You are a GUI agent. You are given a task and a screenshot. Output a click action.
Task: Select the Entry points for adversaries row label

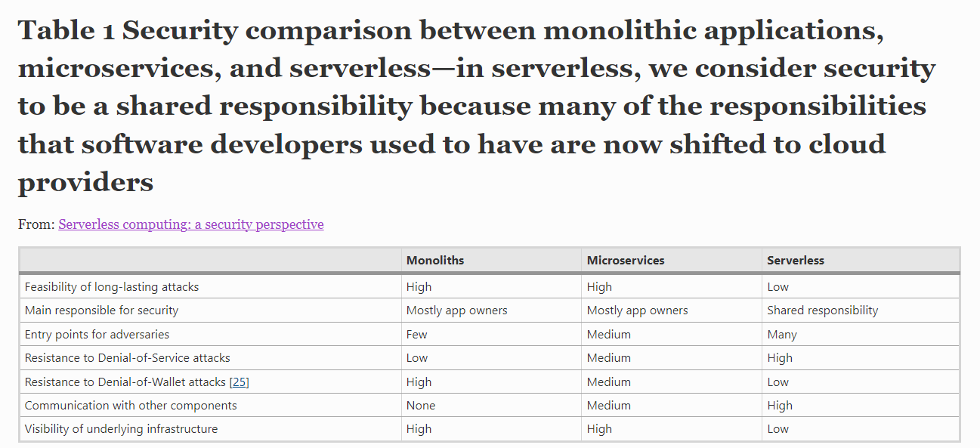click(97, 335)
